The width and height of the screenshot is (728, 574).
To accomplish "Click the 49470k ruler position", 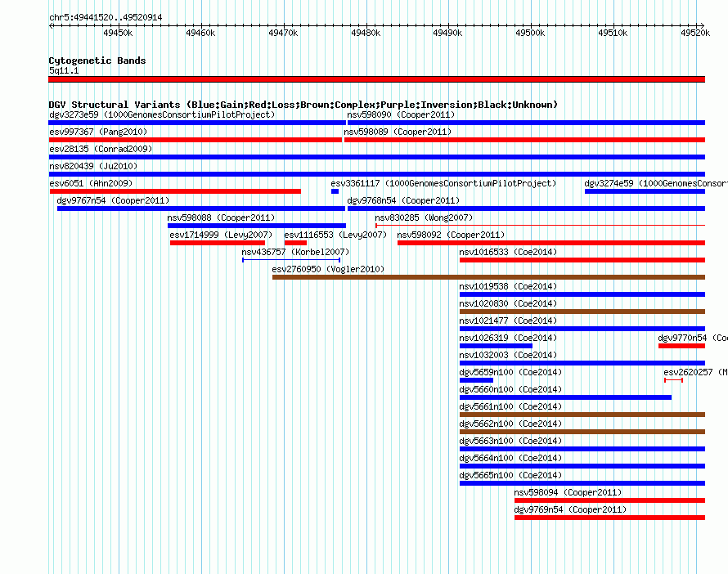I will point(283,33).
